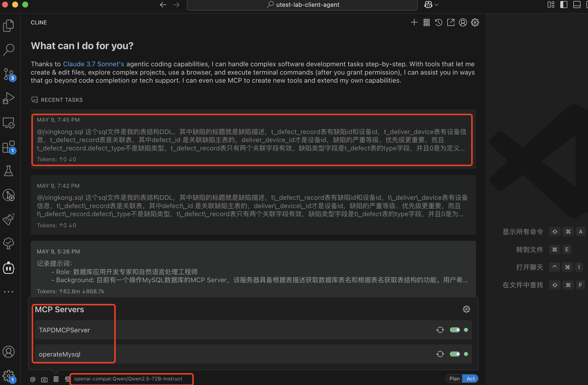The image size is (588, 385).
Task: Click the plus icon to start new Cline task
Action: 414,22
